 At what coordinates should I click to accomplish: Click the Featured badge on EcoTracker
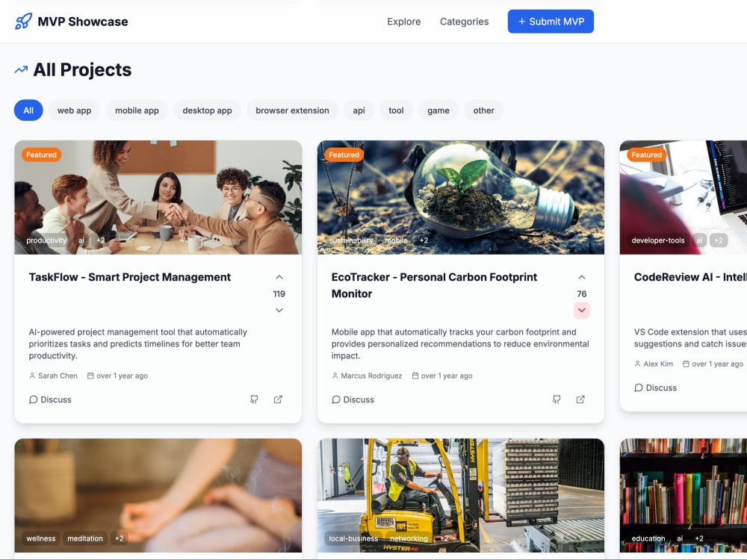[344, 155]
